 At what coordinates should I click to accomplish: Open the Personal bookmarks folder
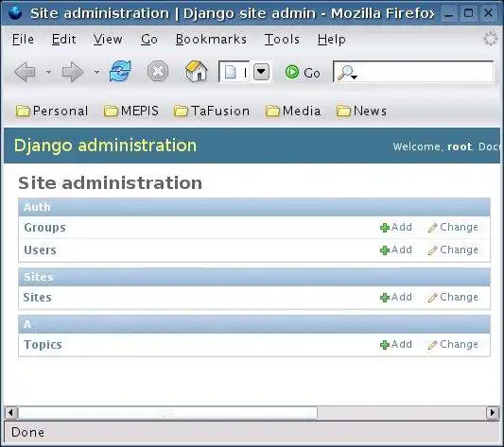[52, 111]
